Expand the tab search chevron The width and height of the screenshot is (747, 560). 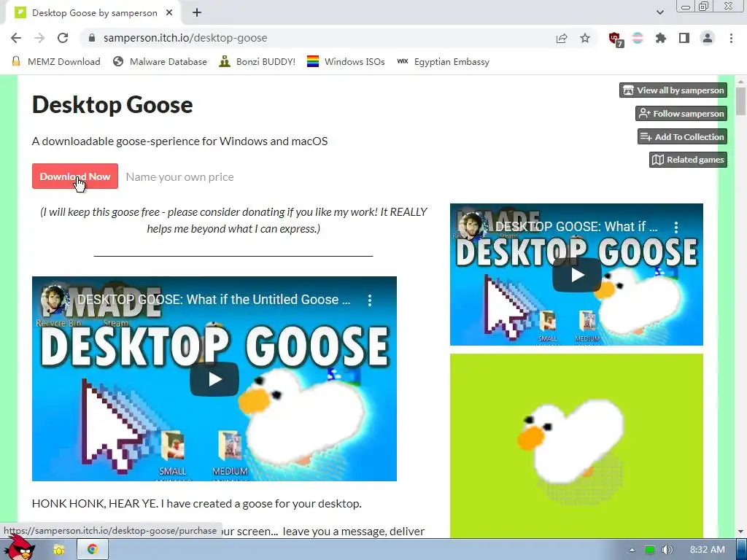[x=659, y=12]
